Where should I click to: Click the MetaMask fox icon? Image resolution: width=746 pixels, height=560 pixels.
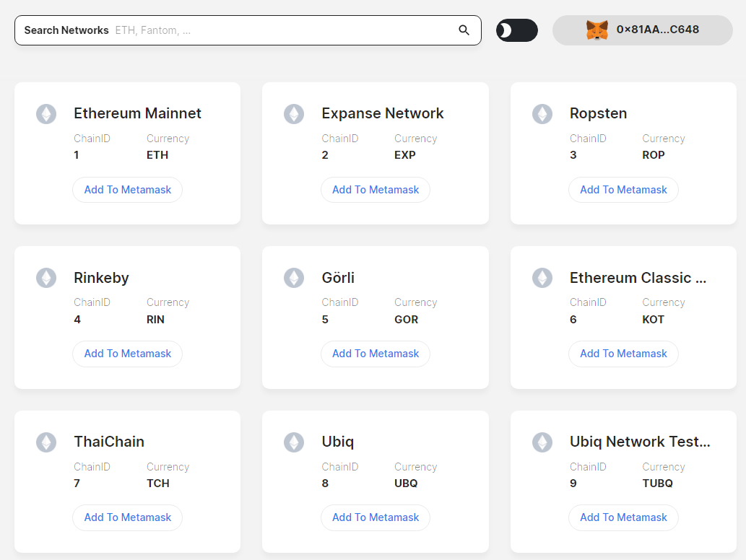597,30
